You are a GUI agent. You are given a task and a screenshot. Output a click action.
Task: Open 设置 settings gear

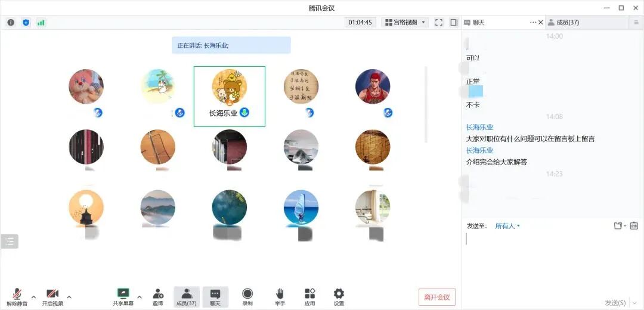point(339,297)
